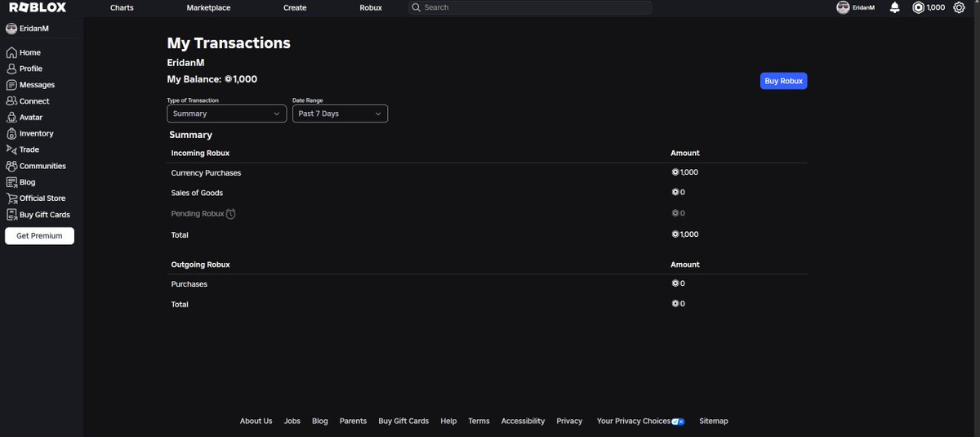Screen dimensions: 980x437
Task: Open the Type of Transaction Summary dropdown
Action: 227,114
